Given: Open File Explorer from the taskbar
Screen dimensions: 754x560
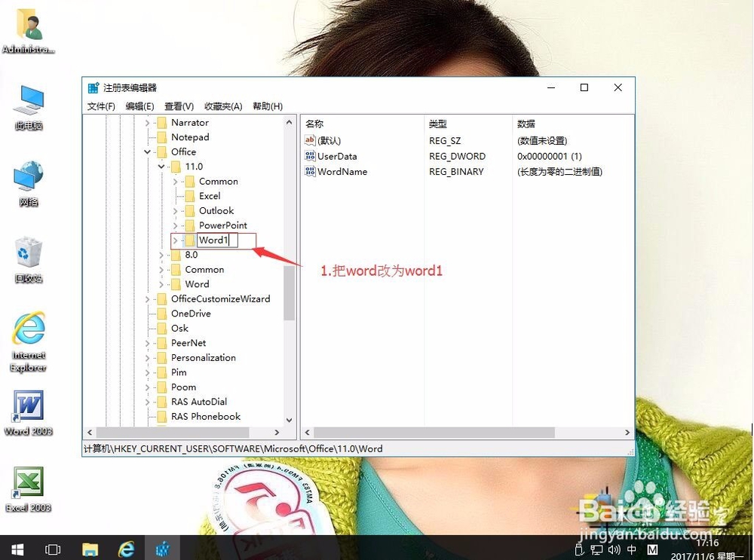Looking at the screenshot, I should 90,549.
